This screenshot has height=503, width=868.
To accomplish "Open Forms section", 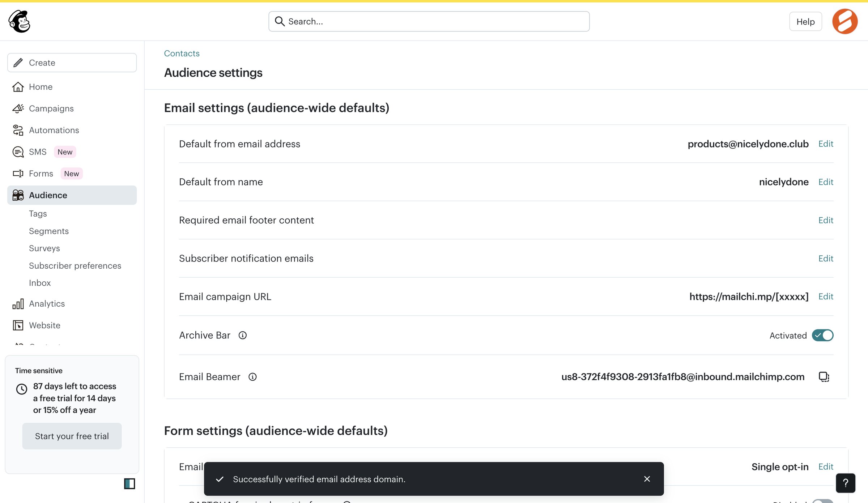I will [72, 174].
